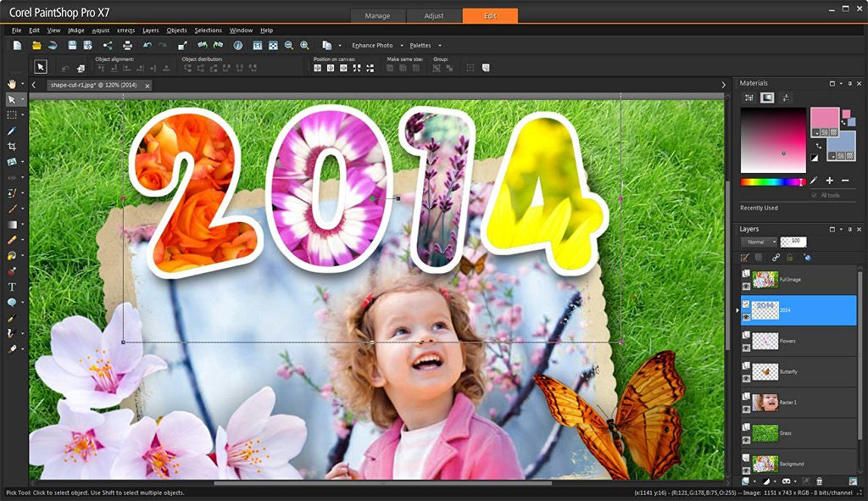Select the Crop tool

[12, 146]
